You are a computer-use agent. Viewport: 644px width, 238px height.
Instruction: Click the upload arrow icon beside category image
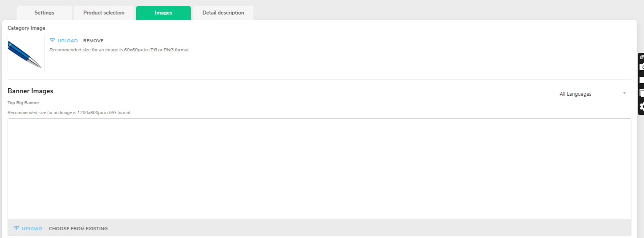[52, 40]
